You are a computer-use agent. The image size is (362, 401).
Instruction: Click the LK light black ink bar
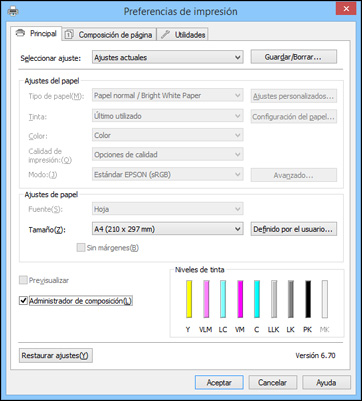tap(291, 299)
